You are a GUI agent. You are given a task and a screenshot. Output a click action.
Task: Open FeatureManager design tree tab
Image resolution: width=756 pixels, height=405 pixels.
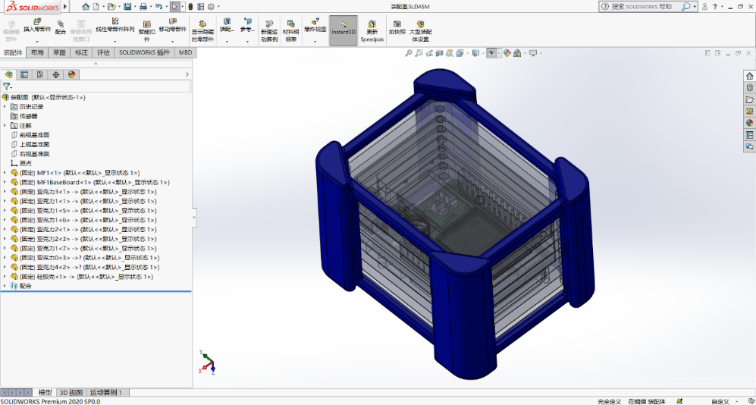[8, 74]
